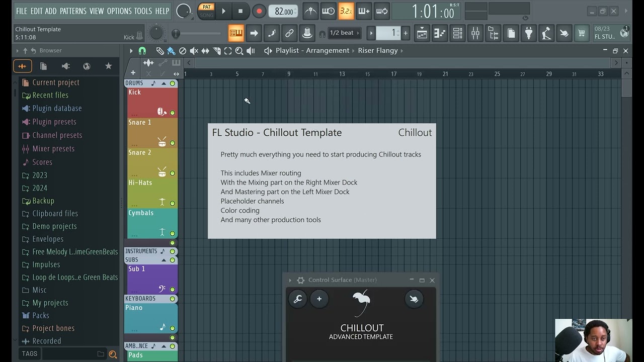Open the FILE menu
Viewport: 644px width, 362px height.
click(22, 11)
